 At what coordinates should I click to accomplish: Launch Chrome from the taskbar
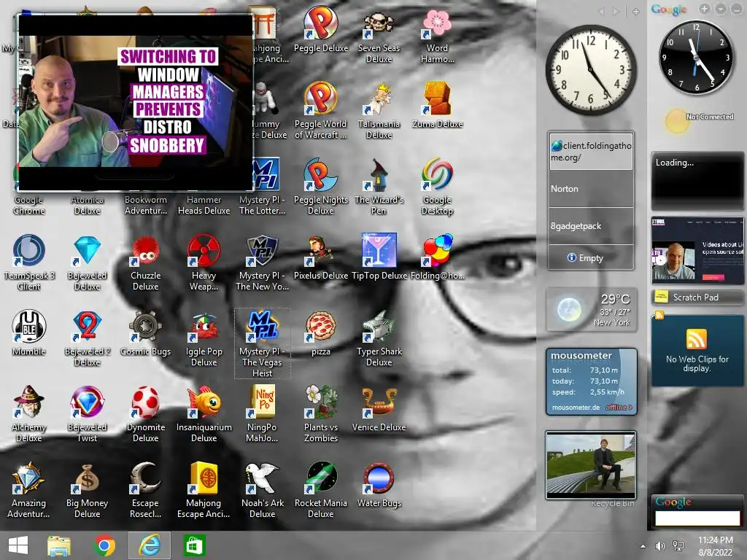coord(104,545)
